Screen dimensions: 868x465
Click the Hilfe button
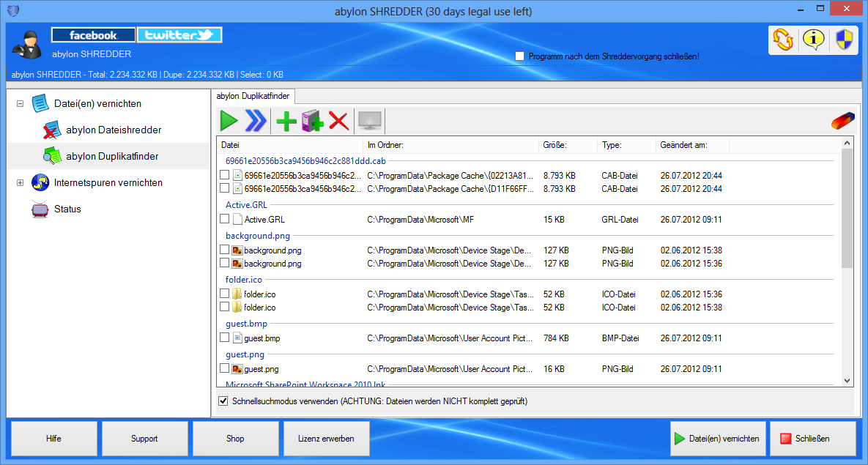pos(53,439)
